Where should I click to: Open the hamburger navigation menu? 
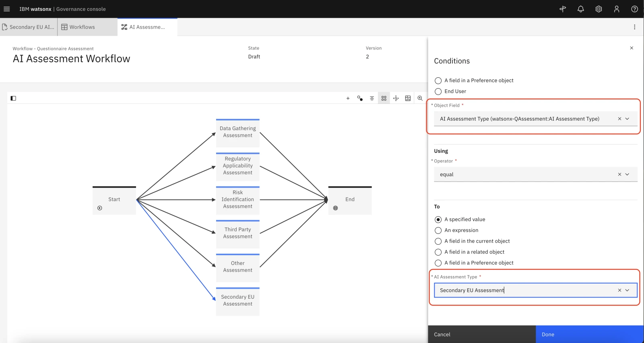pos(6,9)
